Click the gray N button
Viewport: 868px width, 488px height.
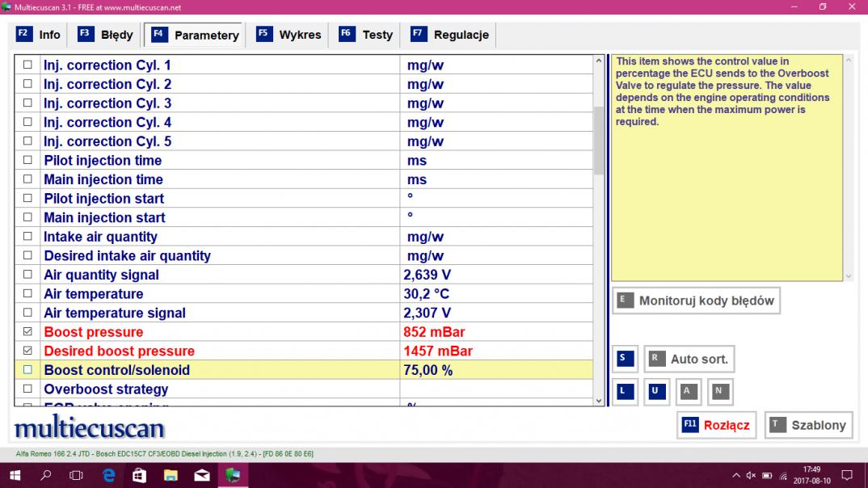719,392
